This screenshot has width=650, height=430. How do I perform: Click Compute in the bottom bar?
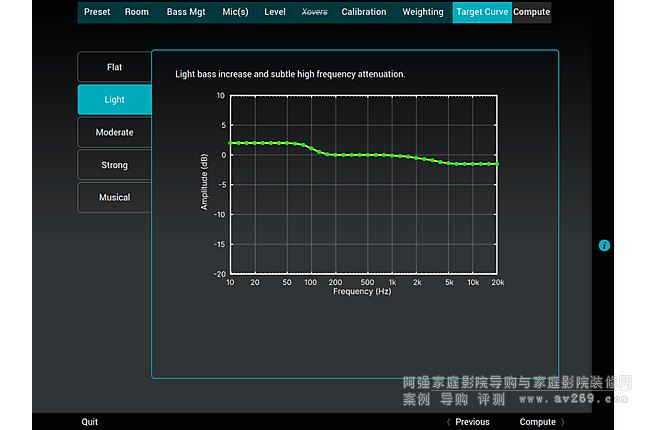[540, 422]
